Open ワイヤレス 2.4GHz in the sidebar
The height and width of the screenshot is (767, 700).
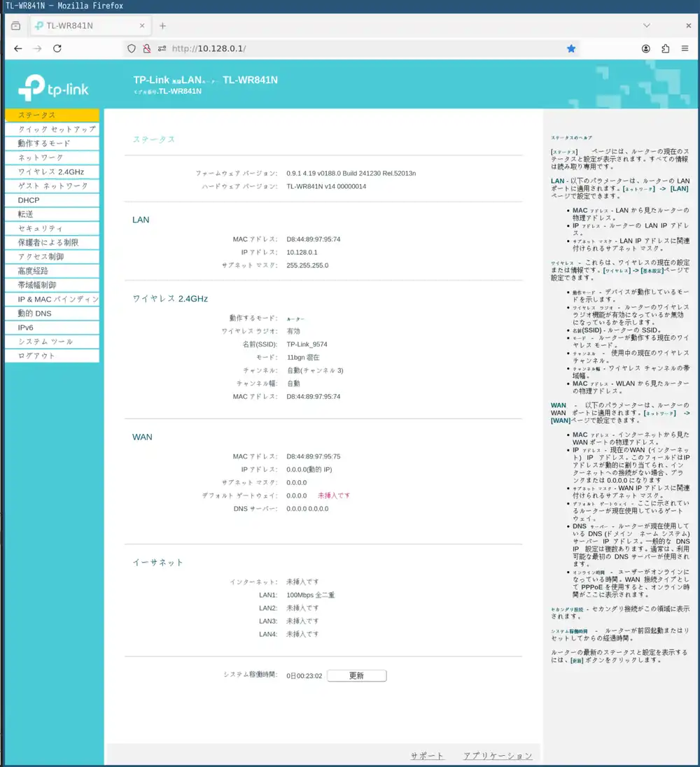click(x=52, y=171)
